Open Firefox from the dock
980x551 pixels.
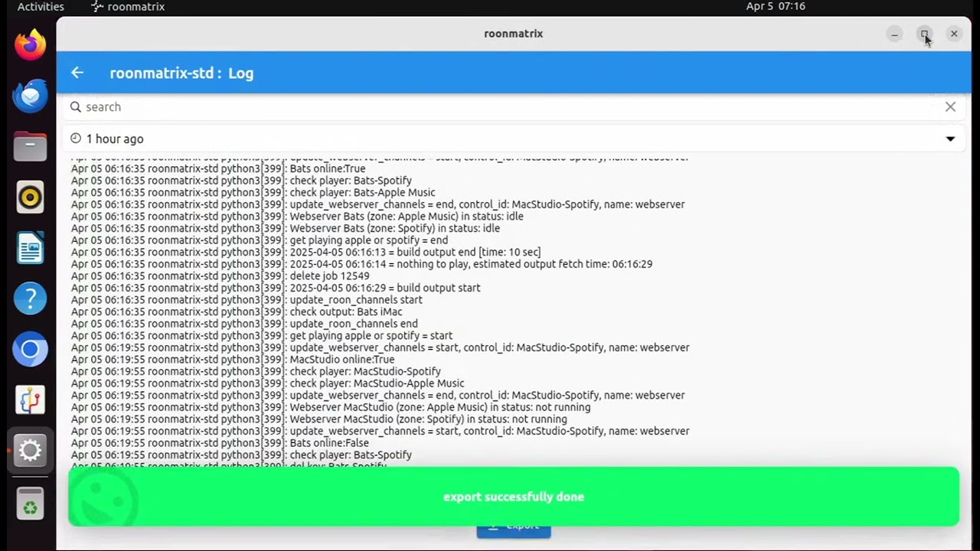[x=31, y=44]
